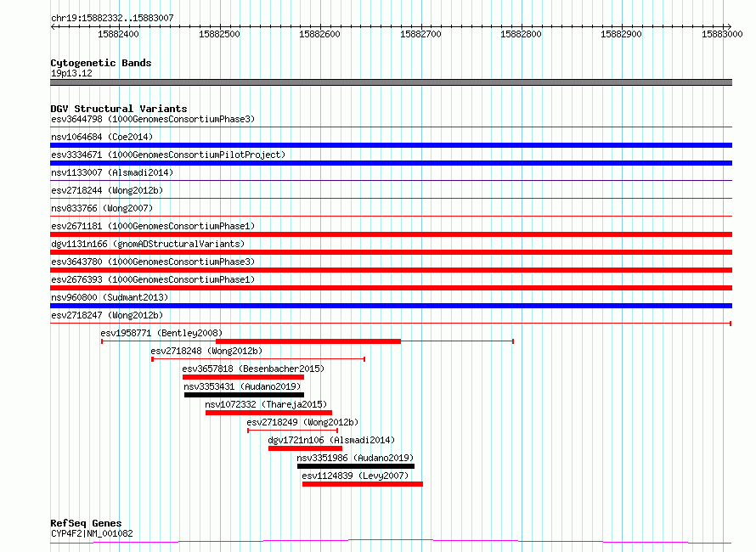Click ruler position 15882900
This screenshot has height=552, width=756.
point(621,34)
